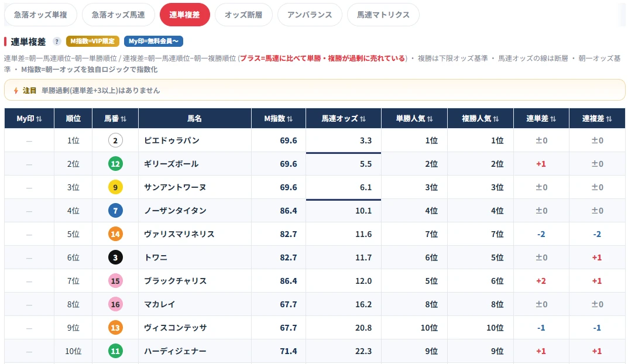Click the lightning 注目 notice icon
The image size is (628, 364).
click(16, 91)
